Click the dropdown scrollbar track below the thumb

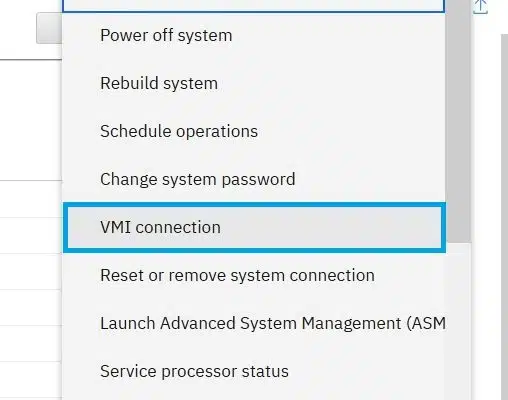click(458, 321)
